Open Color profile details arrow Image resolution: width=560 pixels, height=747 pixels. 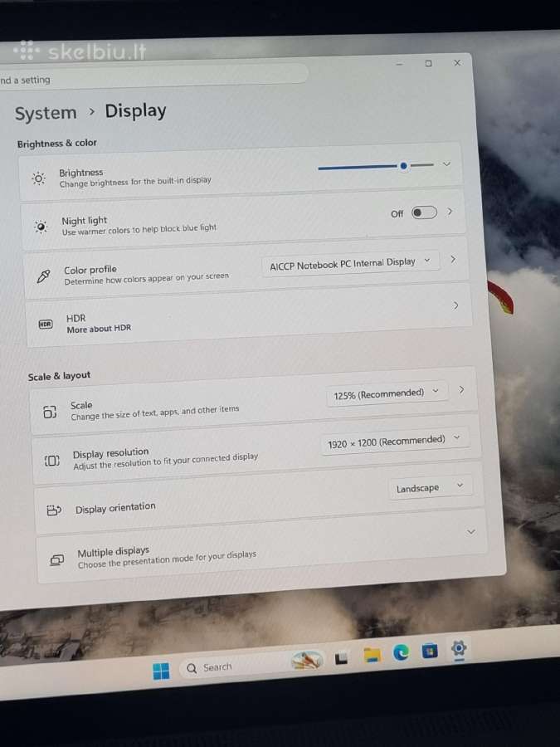[453, 259]
